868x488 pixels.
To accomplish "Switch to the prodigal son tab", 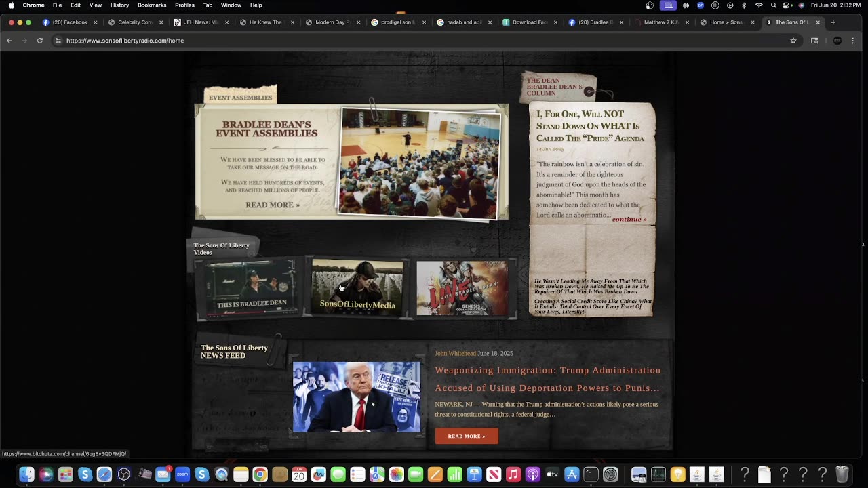I will click(398, 22).
